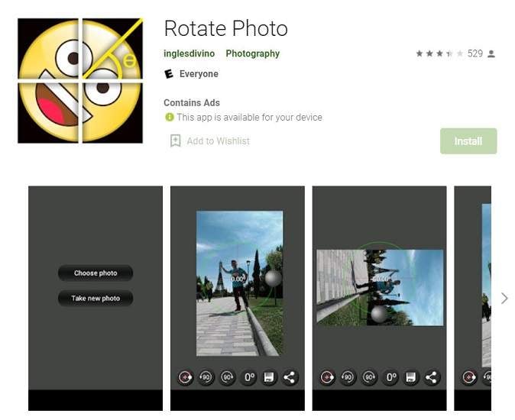Click the Install button
This screenshot has height=420, width=515.
pyautogui.click(x=468, y=141)
